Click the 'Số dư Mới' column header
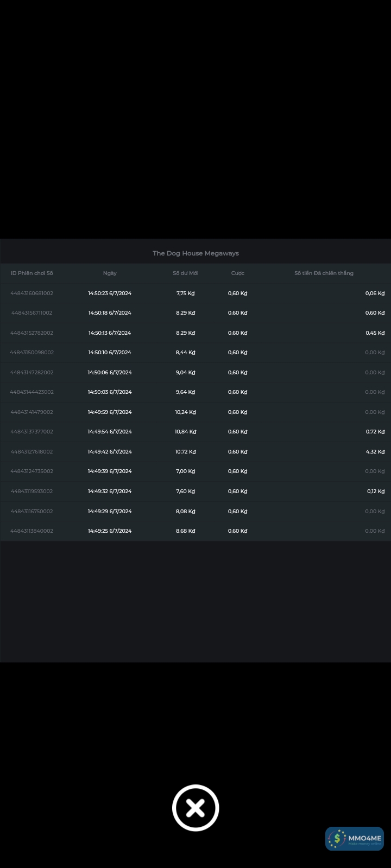391x868 pixels. pyautogui.click(x=186, y=273)
